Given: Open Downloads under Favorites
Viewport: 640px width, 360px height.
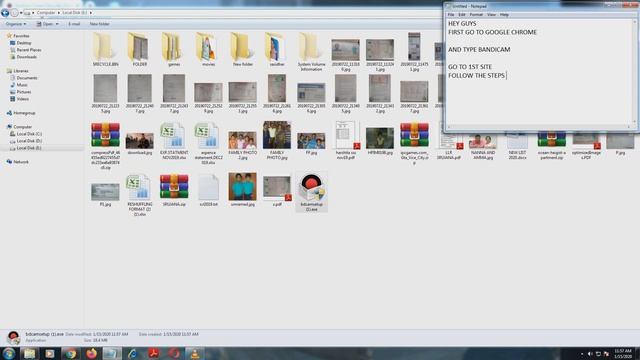Looking at the screenshot, I should pyautogui.click(x=27, y=57).
